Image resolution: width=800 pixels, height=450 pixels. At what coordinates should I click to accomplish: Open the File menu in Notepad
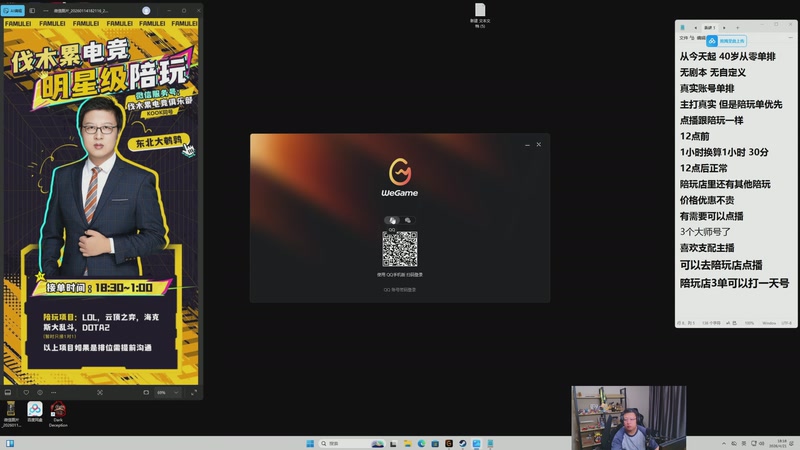[x=683, y=38]
